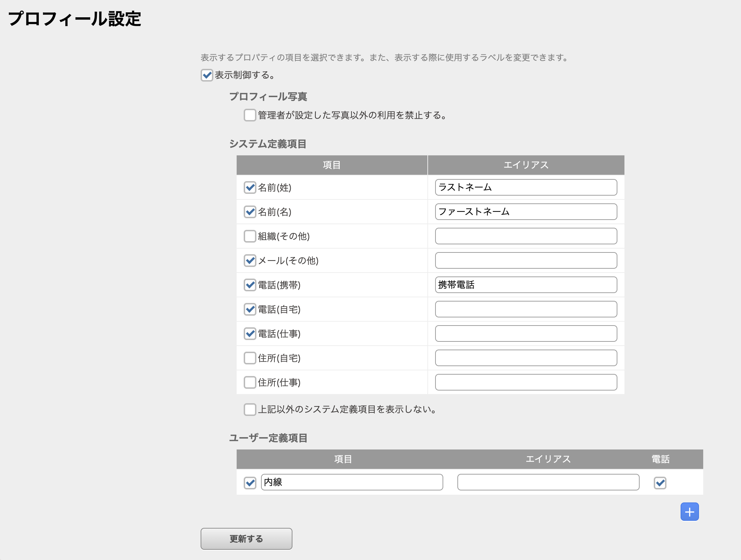The image size is (741, 560).
Task: Click the 更新する button to save
Action: pos(246,538)
